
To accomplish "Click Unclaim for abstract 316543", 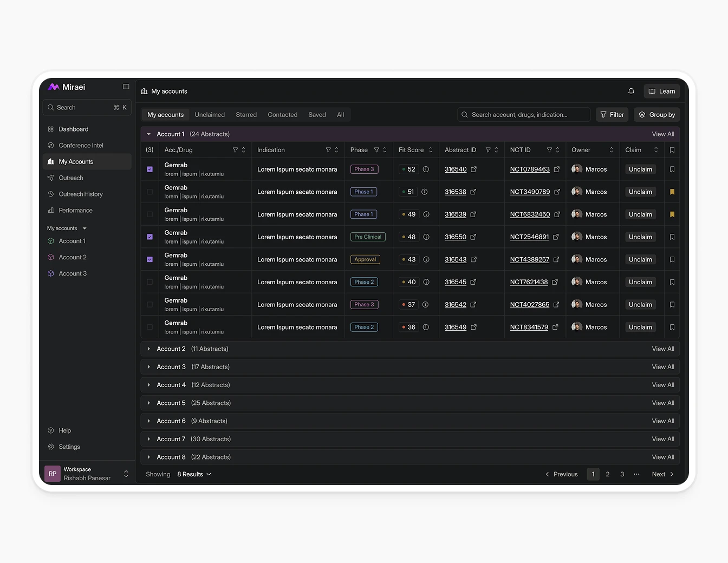I will tap(640, 260).
